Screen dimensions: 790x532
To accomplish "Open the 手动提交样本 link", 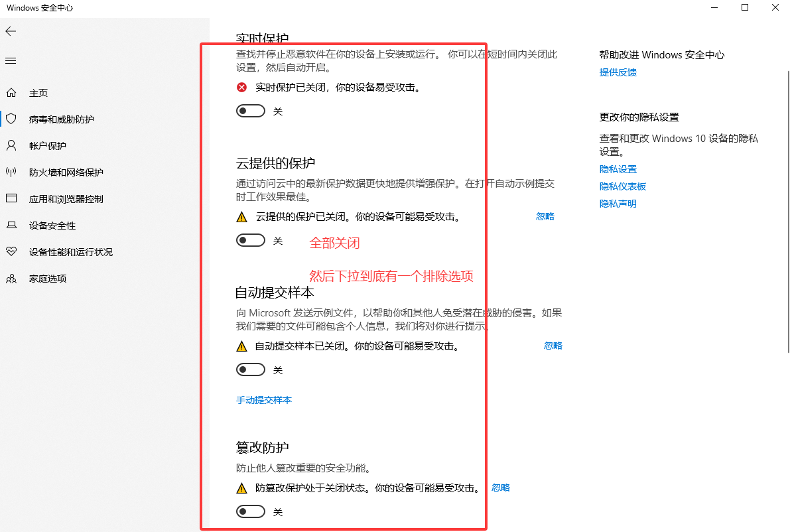I will coord(264,400).
